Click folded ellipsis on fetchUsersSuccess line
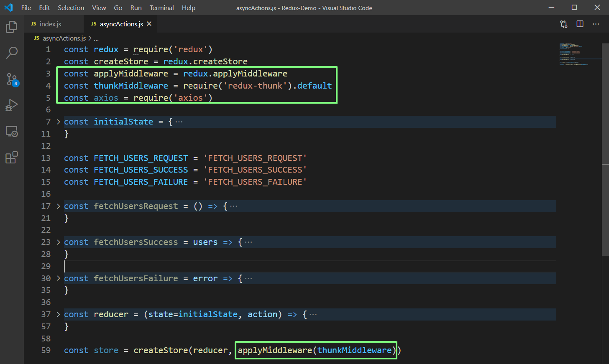 248,242
